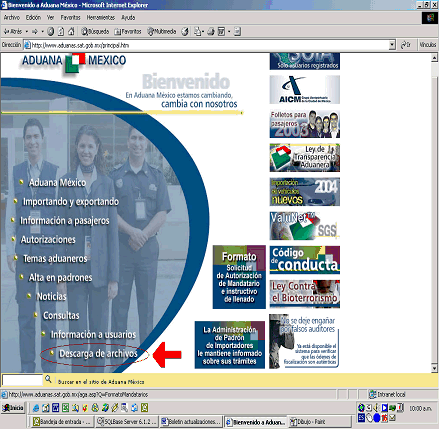The height and width of the screenshot is (429, 439).
Task: Print page using printer icon
Action: pyautogui.click(x=211, y=32)
